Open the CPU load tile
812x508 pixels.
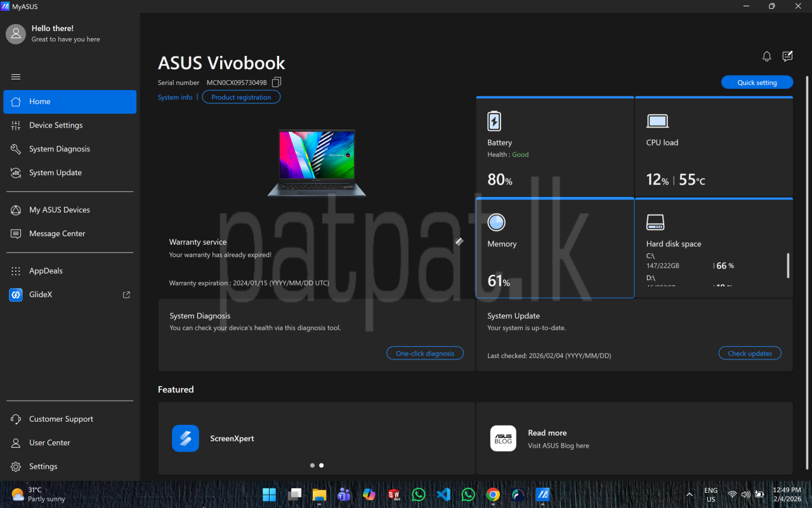pyautogui.click(x=714, y=147)
